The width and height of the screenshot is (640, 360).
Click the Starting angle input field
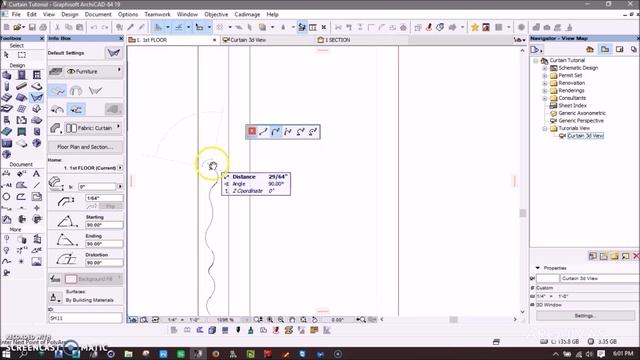[x=104, y=225]
